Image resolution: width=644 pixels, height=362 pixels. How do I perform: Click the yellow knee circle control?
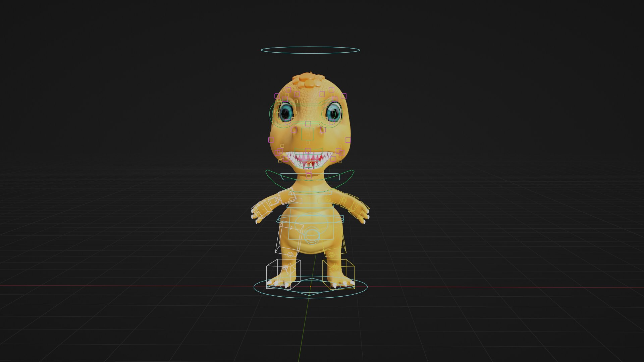[x=332, y=255]
